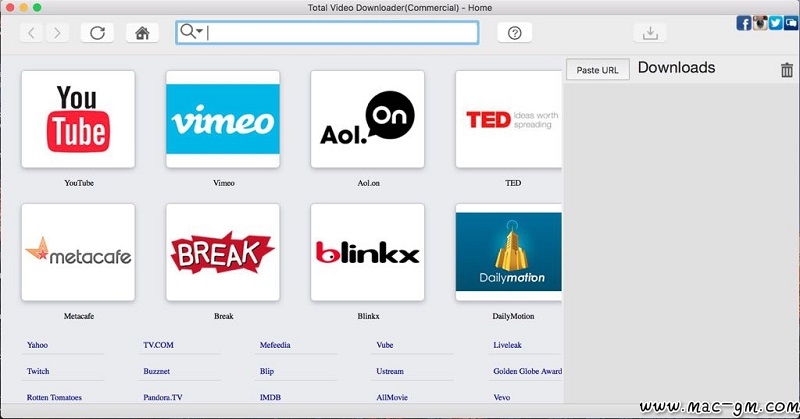Open the Instagram social icon

[x=759, y=23]
